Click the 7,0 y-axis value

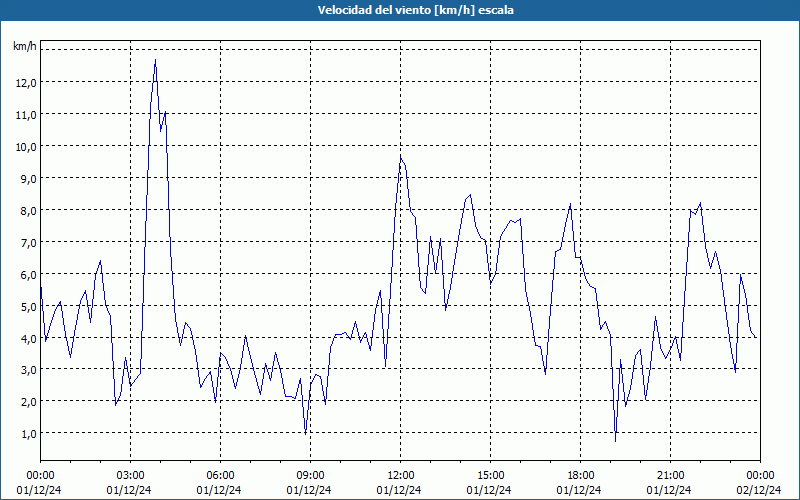pyautogui.click(x=28, y=243)
